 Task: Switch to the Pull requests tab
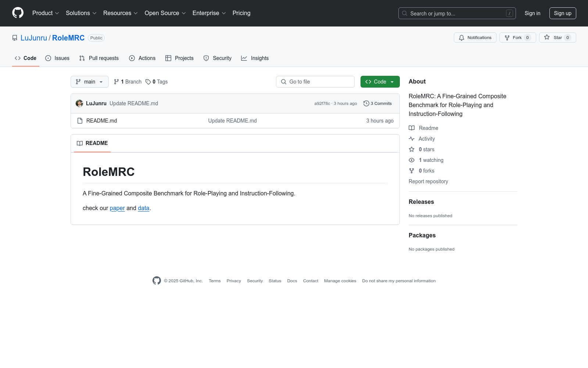click(99, 58)
